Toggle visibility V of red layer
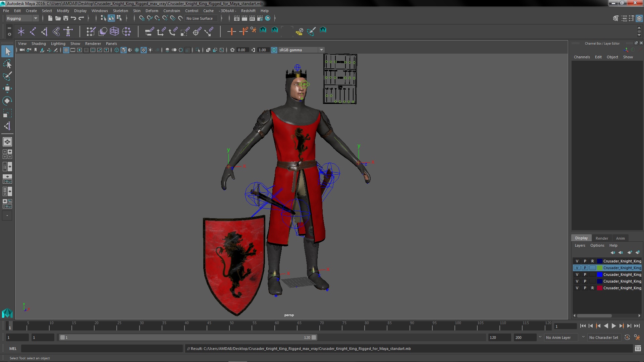 (x=577, y=288)
